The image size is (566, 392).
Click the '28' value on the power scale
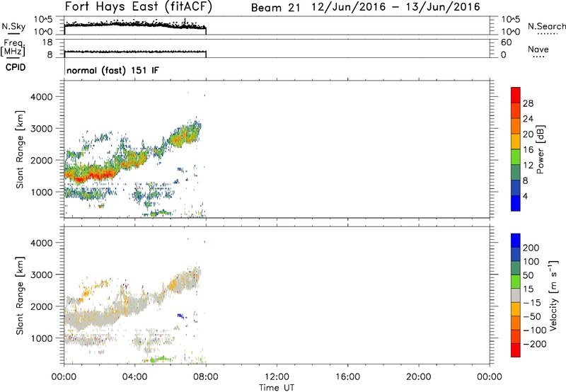click(528, 103)
